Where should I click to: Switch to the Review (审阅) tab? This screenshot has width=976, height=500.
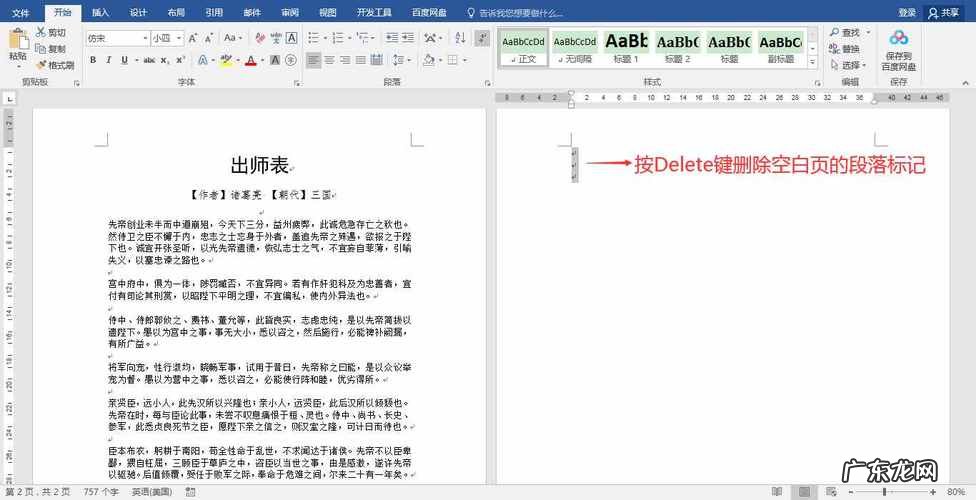click(x=289, y=12)
